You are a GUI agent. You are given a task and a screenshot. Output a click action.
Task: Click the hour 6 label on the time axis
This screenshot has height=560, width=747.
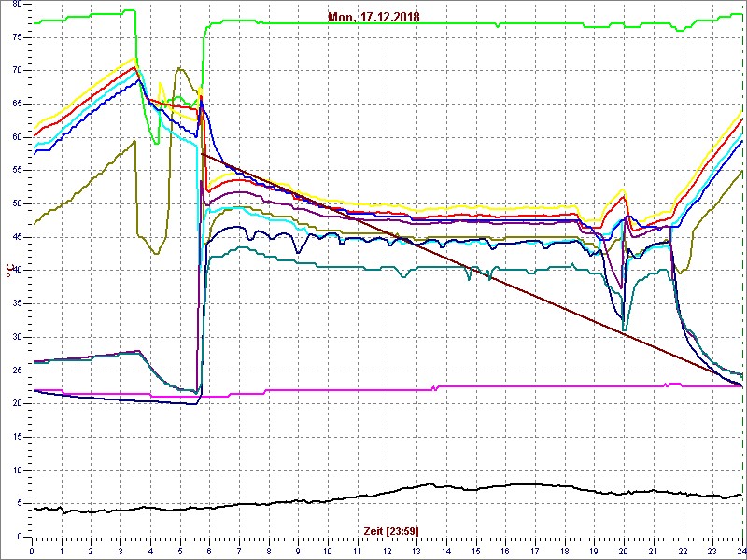(x=209, y=550)
